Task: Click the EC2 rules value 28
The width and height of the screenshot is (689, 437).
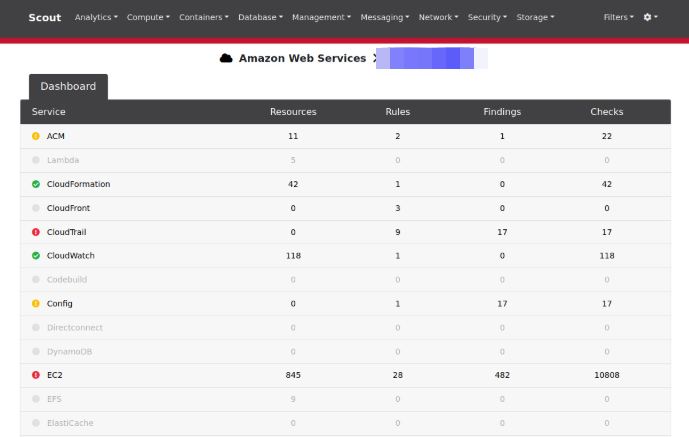Action: pos(398,375)
